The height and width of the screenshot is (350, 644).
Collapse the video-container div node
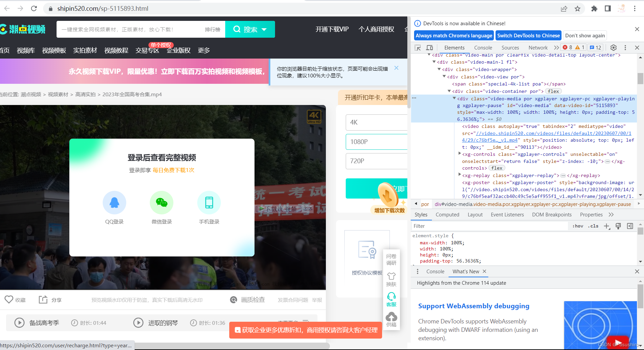point(449,91)
